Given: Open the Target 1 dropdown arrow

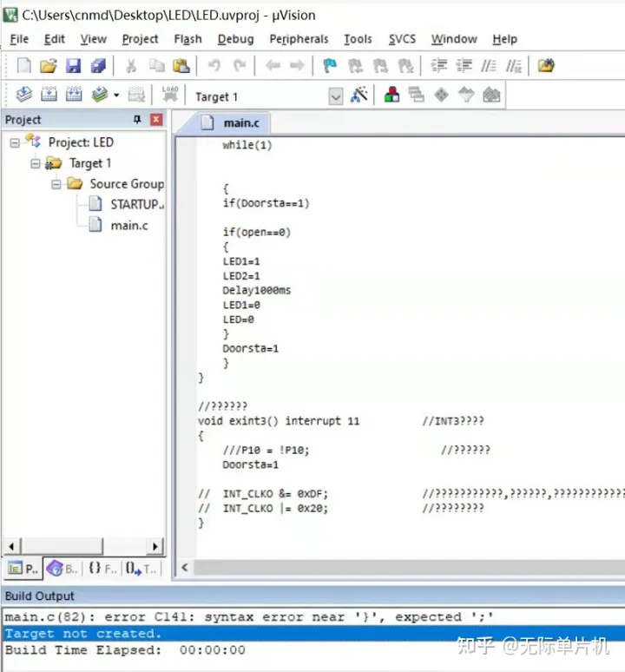Looking at the screenshot, I should (336, 97).
